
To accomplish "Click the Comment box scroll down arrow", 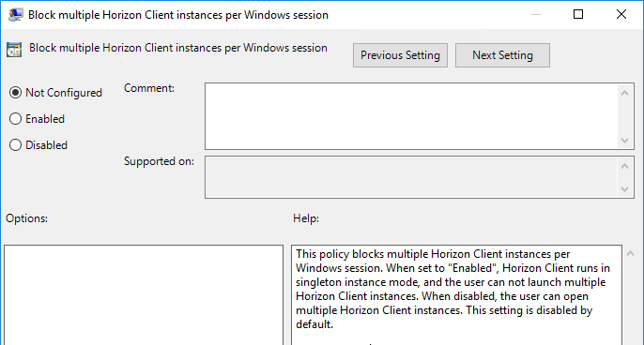I will click(x=624, y=141).
